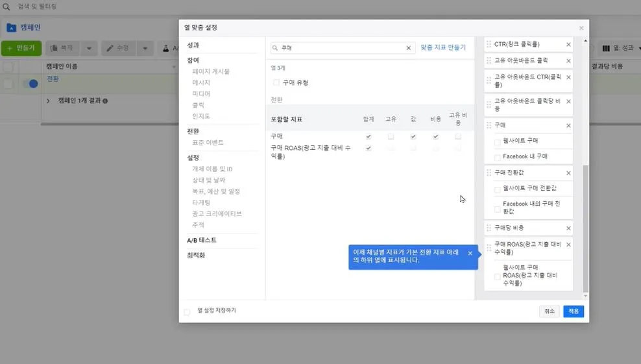641x364 pixels.
Task: Grab drag handle of 구매 ROAS column
Action: [x=489, y=248]
